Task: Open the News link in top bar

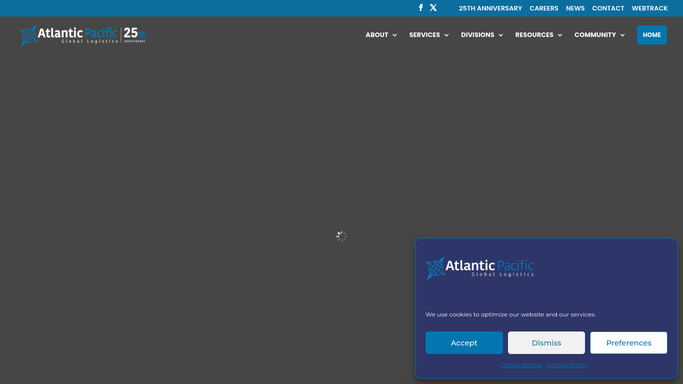Action: (575, 8)
